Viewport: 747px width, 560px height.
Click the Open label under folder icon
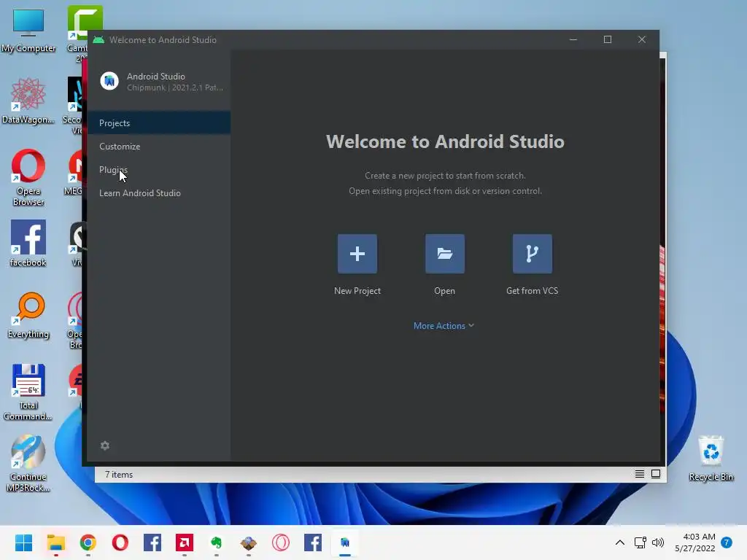click(444, 290)
